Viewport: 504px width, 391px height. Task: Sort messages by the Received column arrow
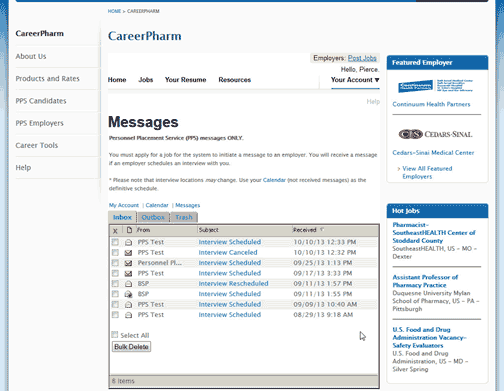pyautogui.click(x=322, y=230)
